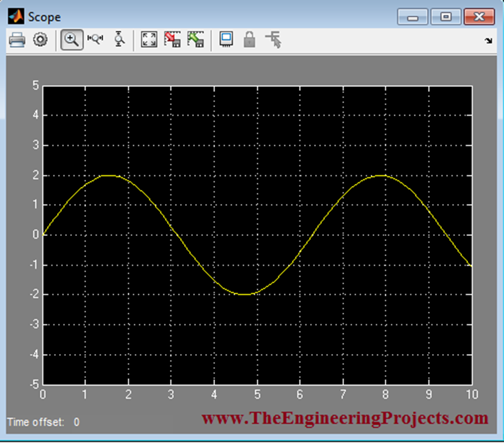Restore saved axes settings
The height and width of the screenshot is (443, 504).
point(196,39)
